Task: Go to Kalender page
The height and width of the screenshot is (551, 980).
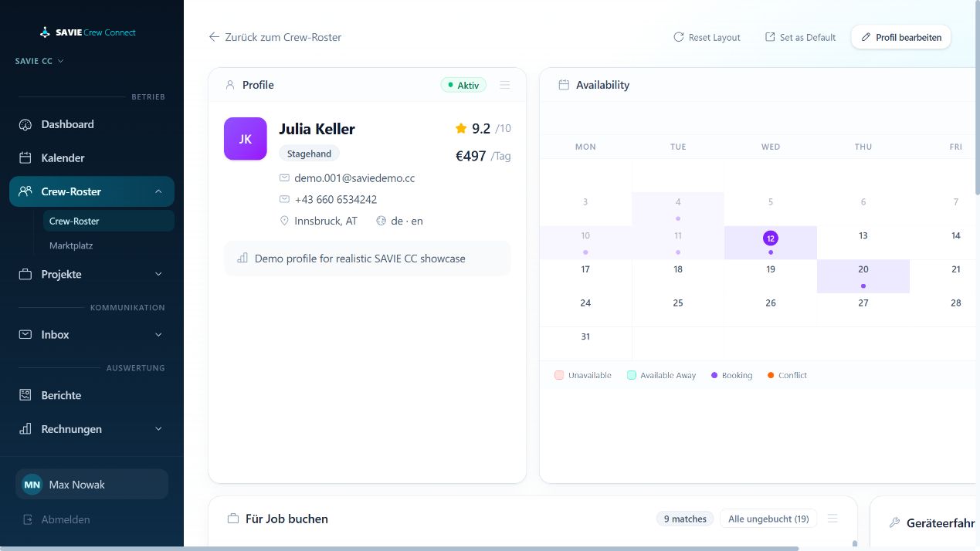Action: pyautogui.click(x=92, y=157)
